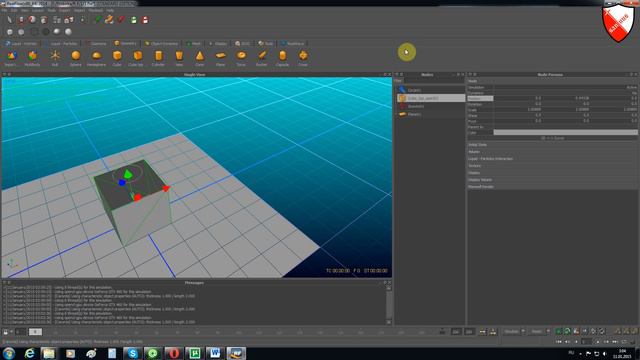This screenshot has width=640, height=360.
Task: Open the Liquid - Hybrido shelf tab
Action: 21,43
